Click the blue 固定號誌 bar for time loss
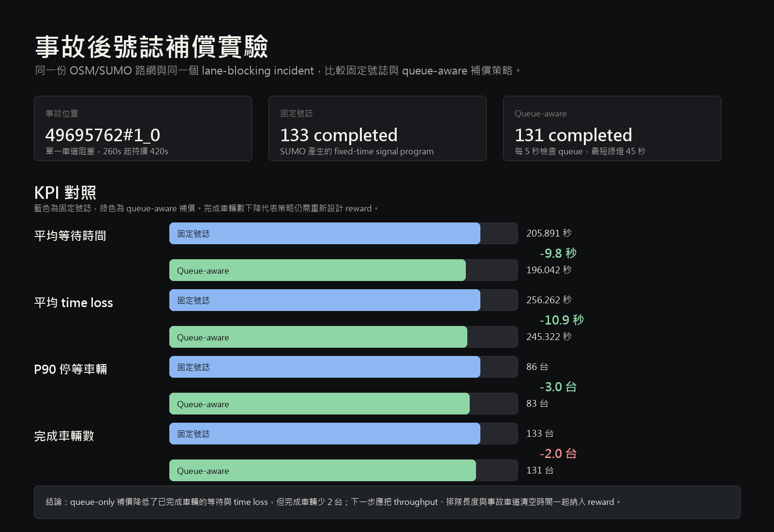This screenshot has height=532, width=774. (x=325, y=300)
